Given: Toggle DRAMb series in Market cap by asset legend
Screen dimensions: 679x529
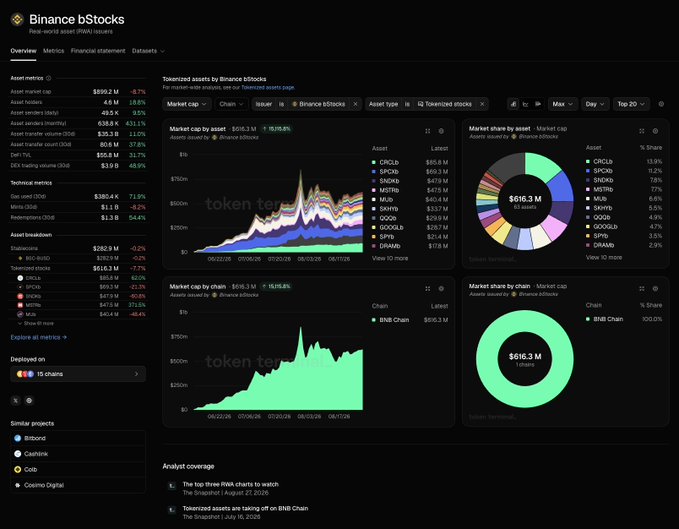Looking at the screenshot, I should pos(410,246).
